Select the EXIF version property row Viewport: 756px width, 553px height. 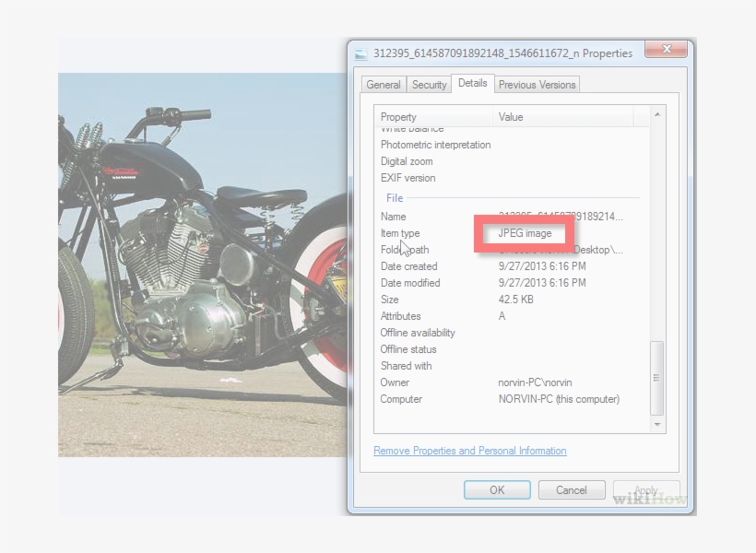pos(407,178)
